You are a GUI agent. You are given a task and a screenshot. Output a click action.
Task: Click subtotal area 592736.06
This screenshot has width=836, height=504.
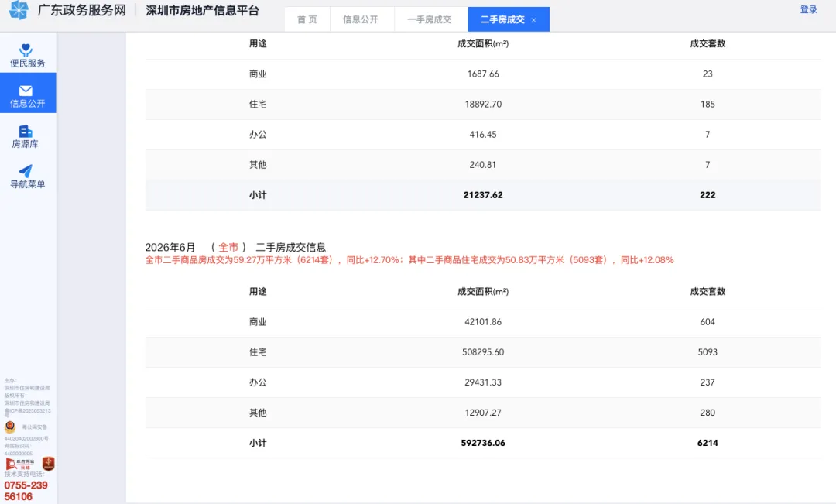pyautogui.click(x=483, y=443)
